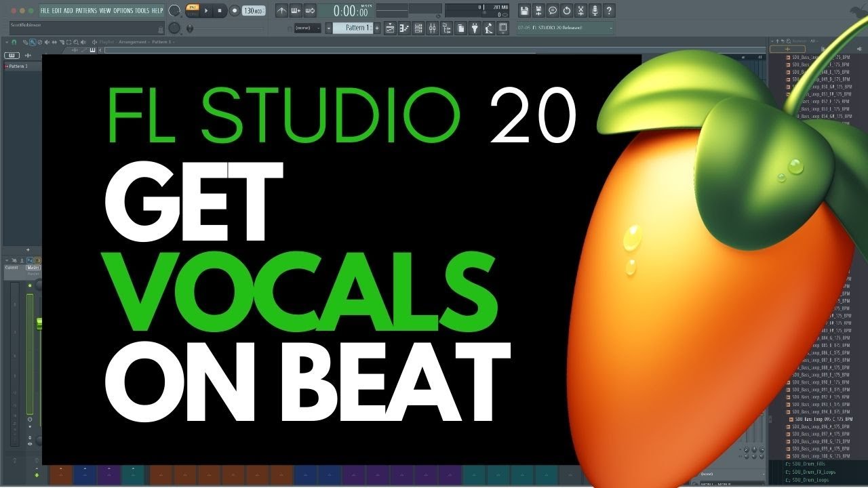Click the orange plus button in browser
Screen dimensions: 868x488
pyautogui.click(x=787, y=49)
